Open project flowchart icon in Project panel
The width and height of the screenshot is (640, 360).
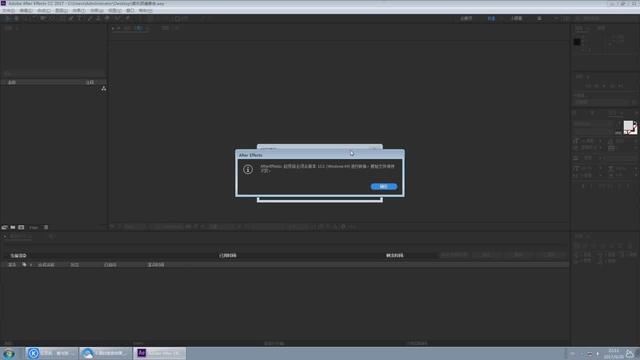point(104,89)
